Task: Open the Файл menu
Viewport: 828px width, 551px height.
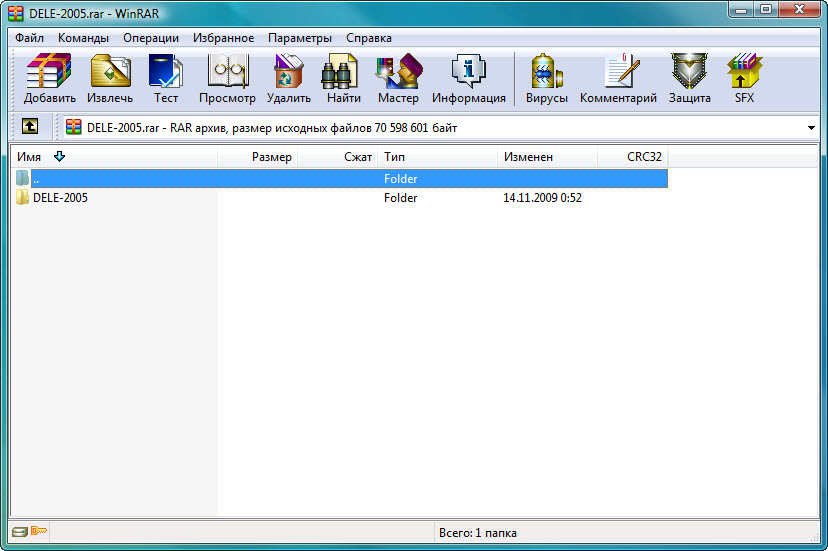Action: pos(29,38)
